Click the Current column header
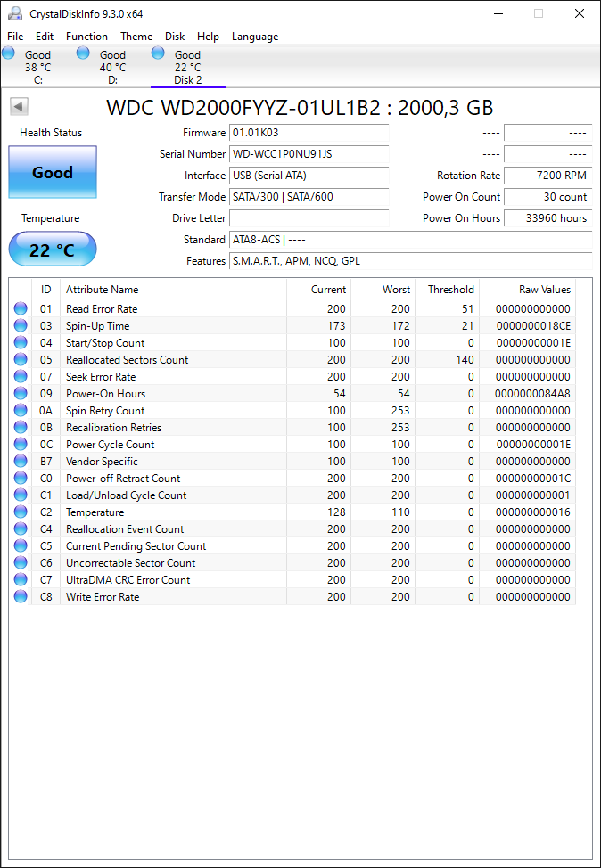 coord(318,290)
